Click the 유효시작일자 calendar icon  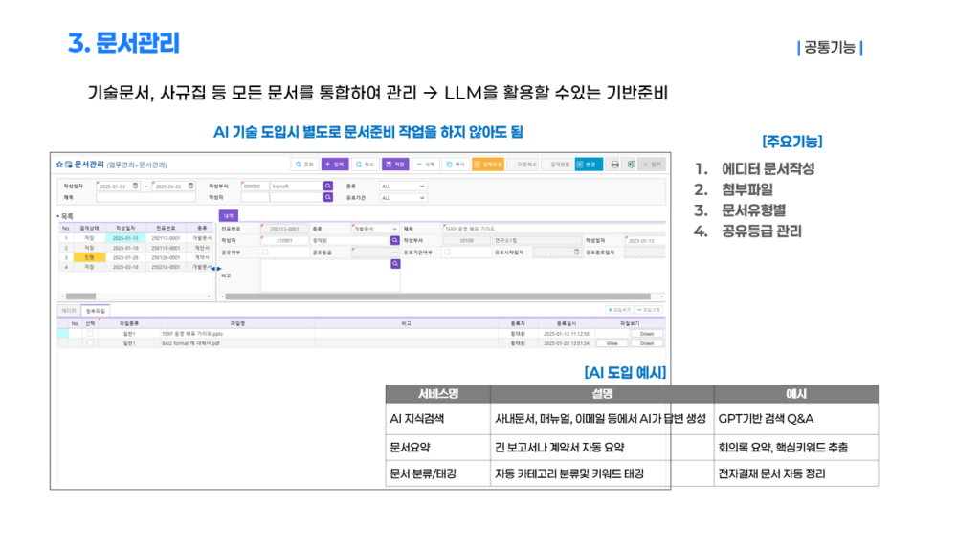(576, 253)
